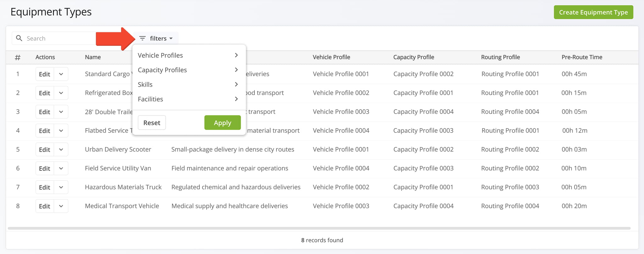Reset the filters
This screenshot has height=254, width=644.
click(x=152, y=123)
